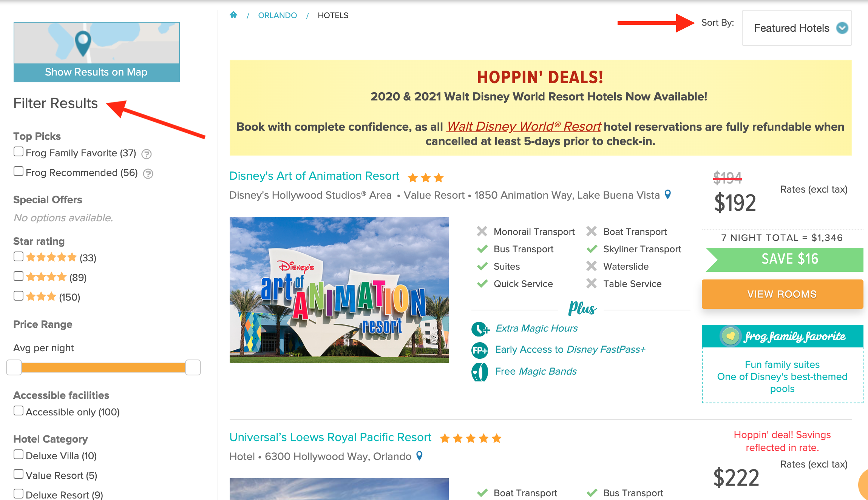868x500 pixels.
Task: Check Deluxe Villa hotel category
Action: pyautogui.click(x=19, y=455)
